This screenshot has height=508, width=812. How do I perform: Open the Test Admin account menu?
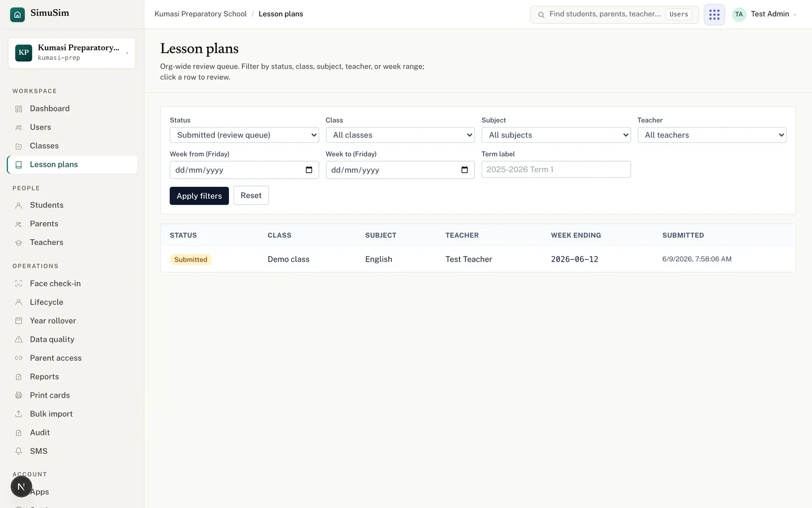coord(764,14)
